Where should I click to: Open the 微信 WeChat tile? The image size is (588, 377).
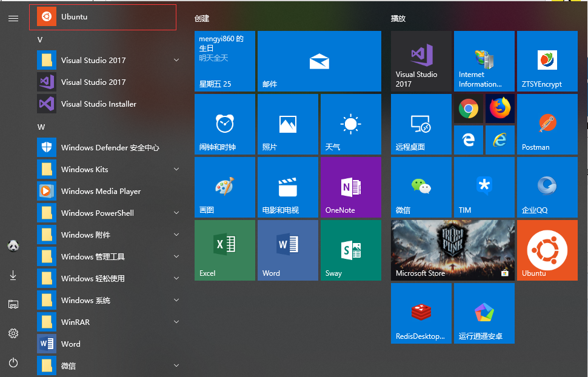(421, 187)
